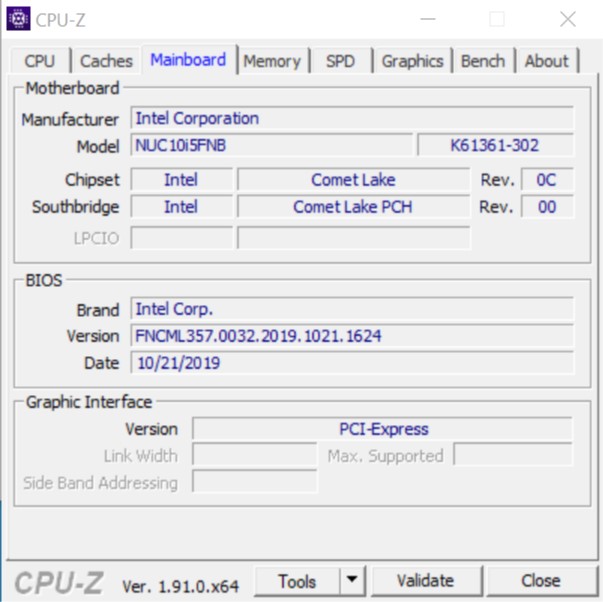
Task: Select the Mainboard tab
Action: [188, 60]
